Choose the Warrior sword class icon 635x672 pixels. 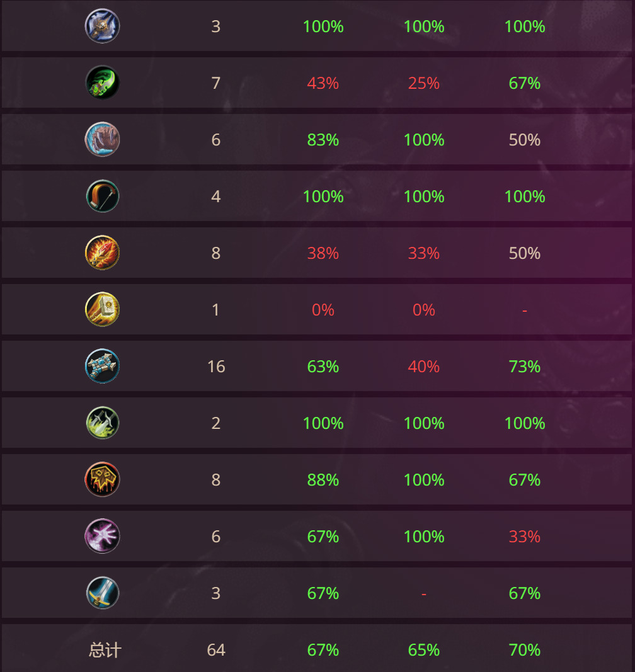pos(102,593)
